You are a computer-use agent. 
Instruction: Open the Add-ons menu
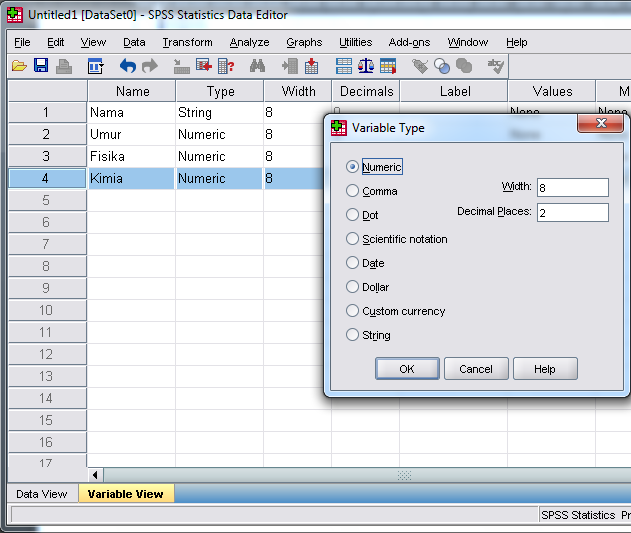point(409,42)
